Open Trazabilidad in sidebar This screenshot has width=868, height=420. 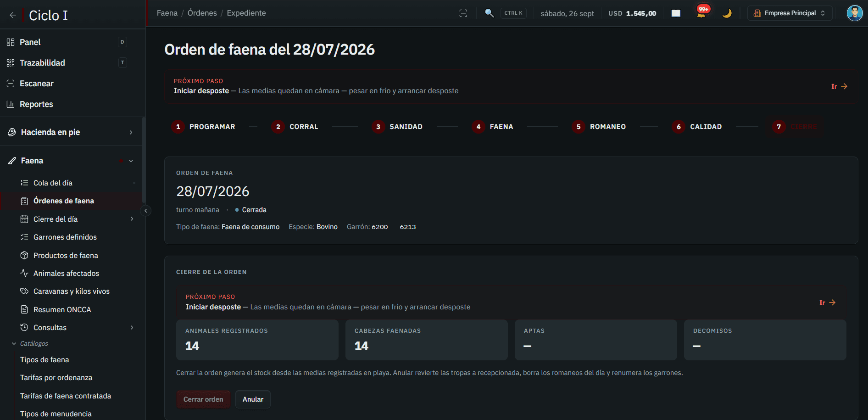click(x=67, y=63)
